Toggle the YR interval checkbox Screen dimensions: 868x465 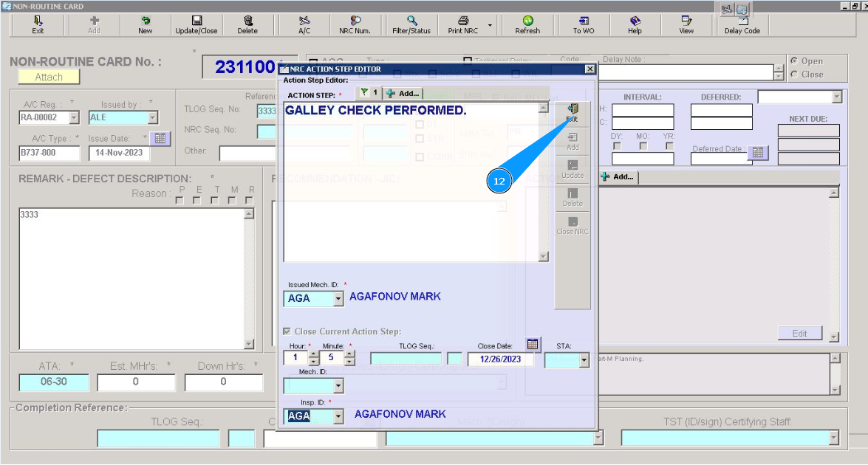click(x=669, y=146)
